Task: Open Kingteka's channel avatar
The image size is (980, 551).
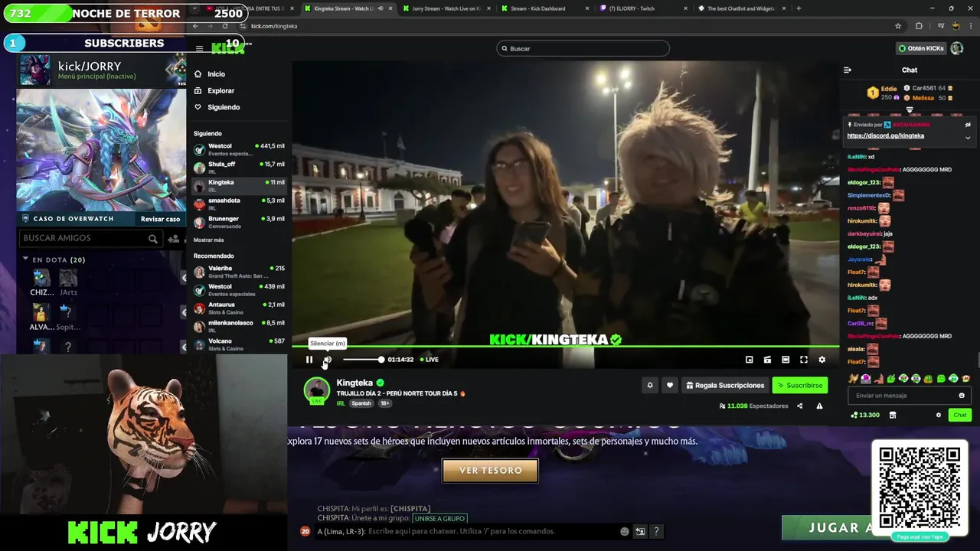Action: pyautogui.click(x=317, y=390)
